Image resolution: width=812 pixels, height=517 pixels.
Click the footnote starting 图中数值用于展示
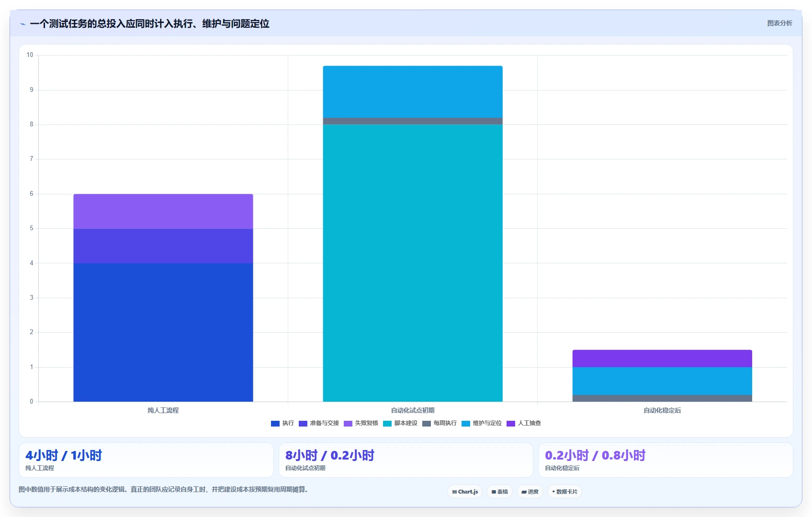[x=165, y=489]
